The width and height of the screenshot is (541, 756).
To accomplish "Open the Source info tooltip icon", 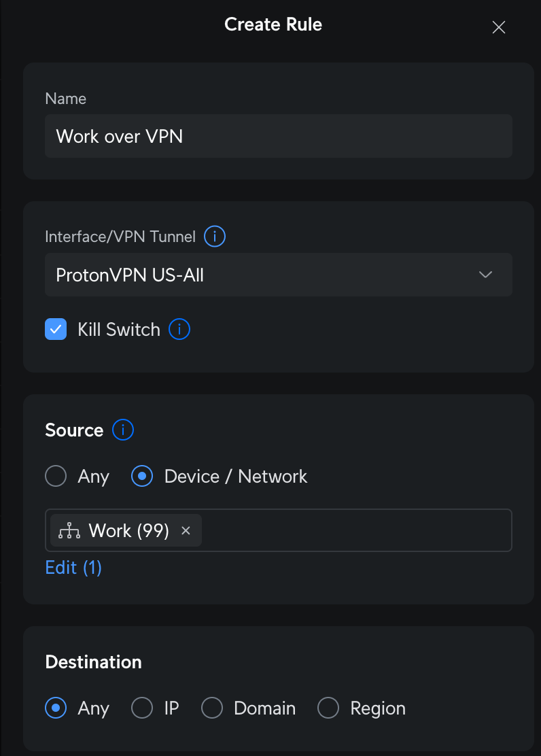I will 123,430.
